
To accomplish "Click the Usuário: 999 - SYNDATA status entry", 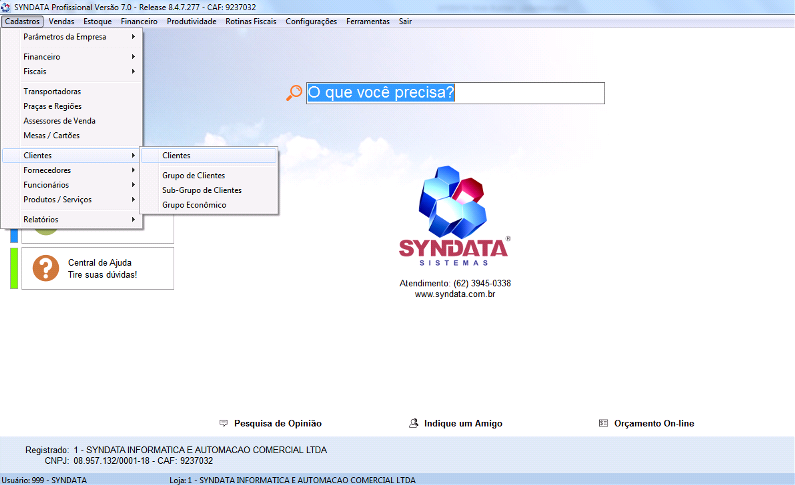I will 44,480.
